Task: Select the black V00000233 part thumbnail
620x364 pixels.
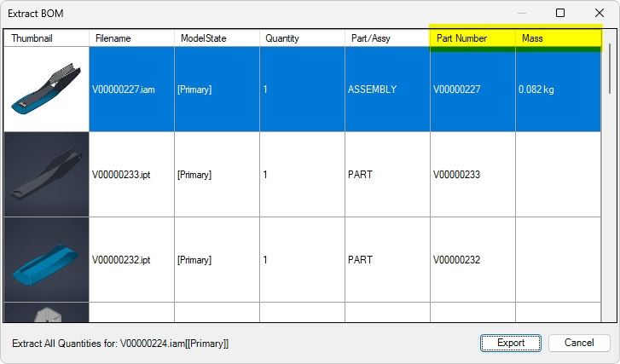Action: coord(46,175)
